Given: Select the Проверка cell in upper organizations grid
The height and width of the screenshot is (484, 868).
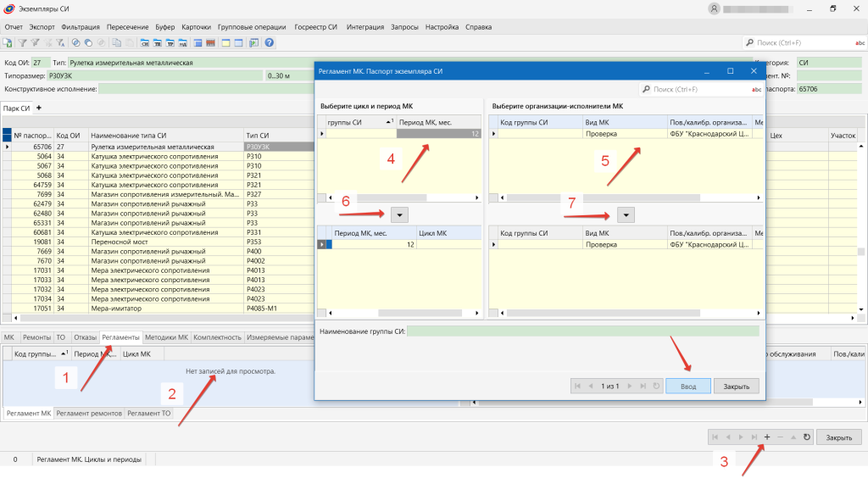Looking at the screenshot, I should (625, 133).
